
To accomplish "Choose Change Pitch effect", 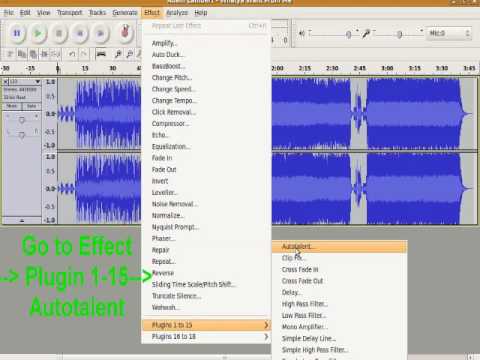I will tap(206, 78).
